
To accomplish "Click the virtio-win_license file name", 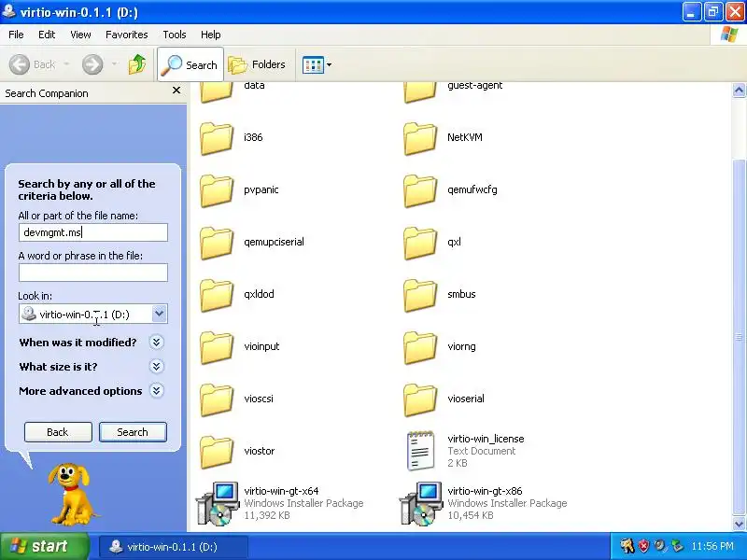I will point(486,439).
